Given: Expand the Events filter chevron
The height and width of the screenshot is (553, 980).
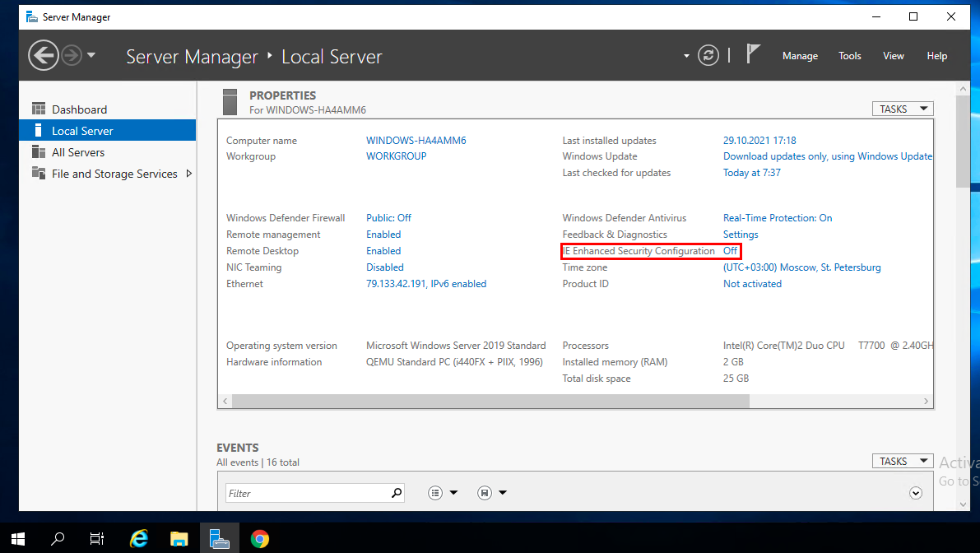Looking at the screenshot, I should 916,493.
